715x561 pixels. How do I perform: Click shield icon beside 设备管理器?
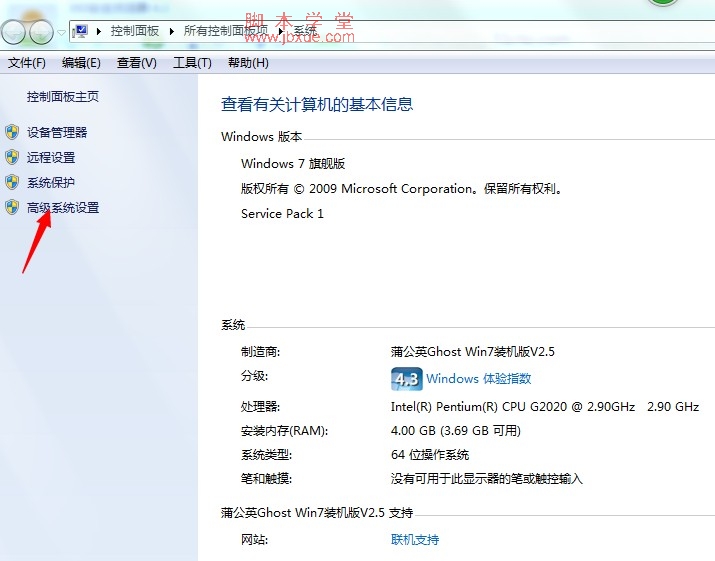click(12, 132)
